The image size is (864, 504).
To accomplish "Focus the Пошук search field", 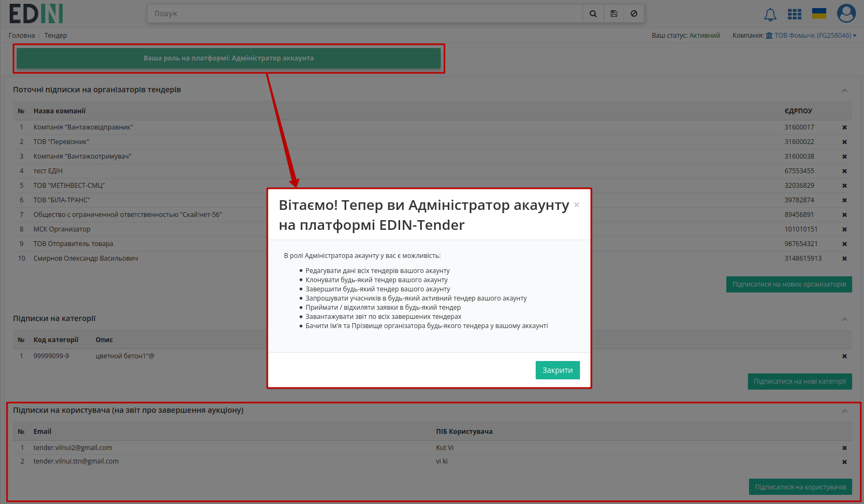I will (x=365, y=14).
